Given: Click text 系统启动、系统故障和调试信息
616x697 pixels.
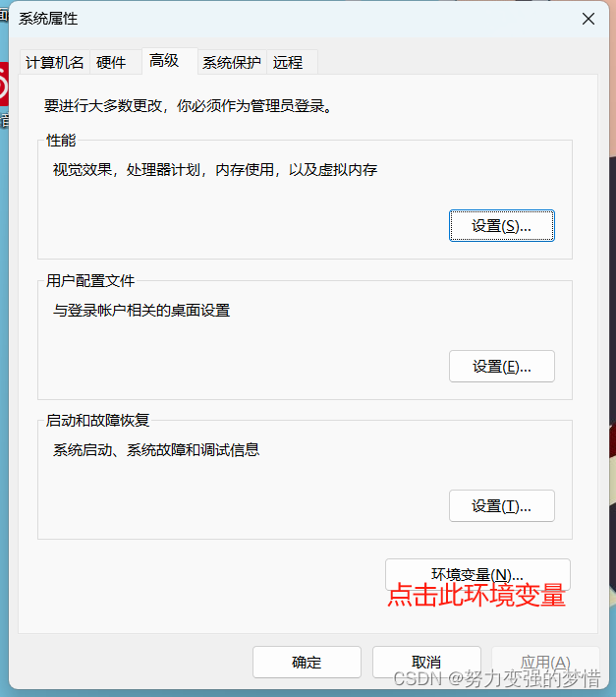Looking at the screenshot, I should 156,450.
